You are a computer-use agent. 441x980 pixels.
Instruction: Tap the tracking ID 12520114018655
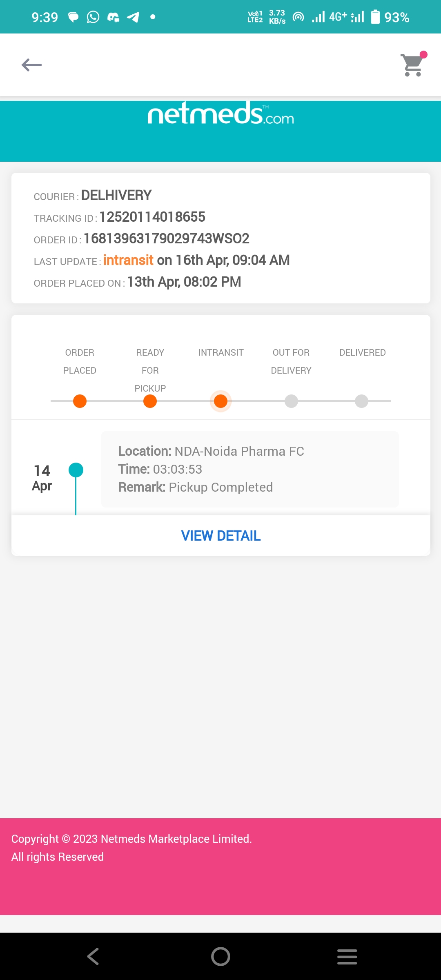tap(152, 217)
